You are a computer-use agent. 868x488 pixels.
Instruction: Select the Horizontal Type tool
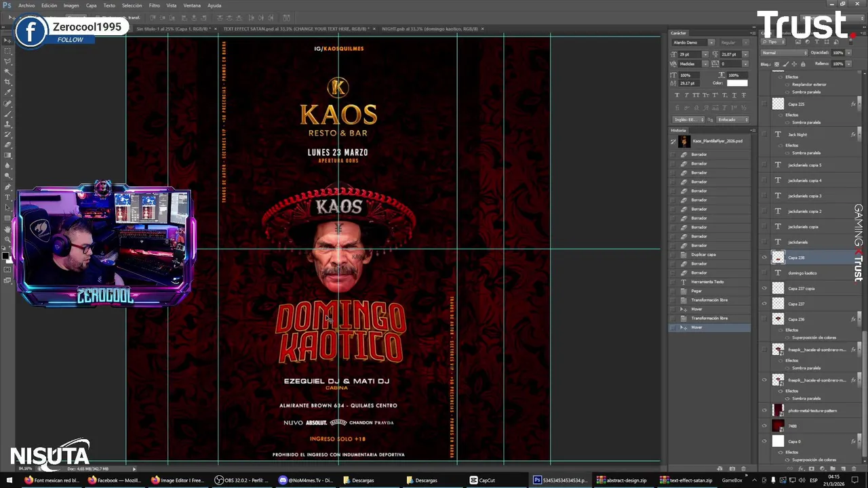tap(7, 197)
